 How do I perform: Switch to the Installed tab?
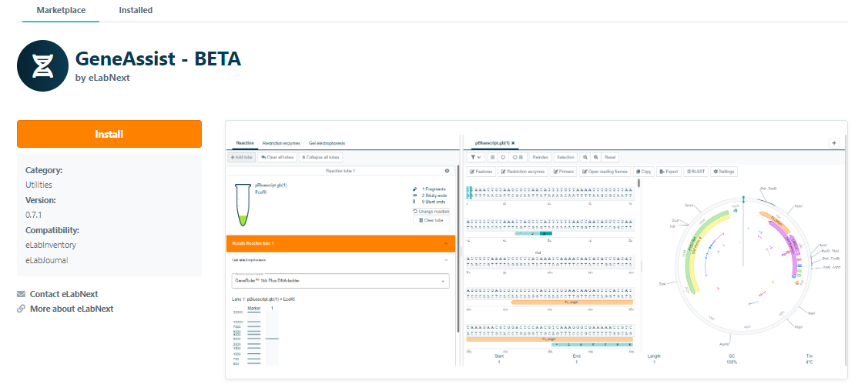pyautogui.click(x=136, y=11)
